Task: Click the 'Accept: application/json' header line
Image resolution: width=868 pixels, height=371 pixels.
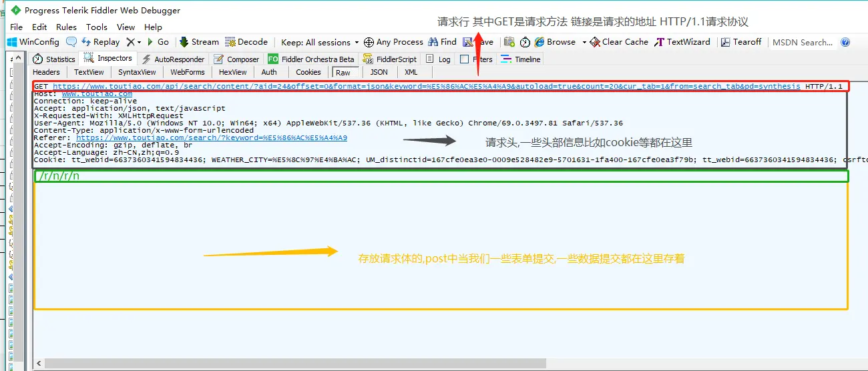Action: coord(130,109)
